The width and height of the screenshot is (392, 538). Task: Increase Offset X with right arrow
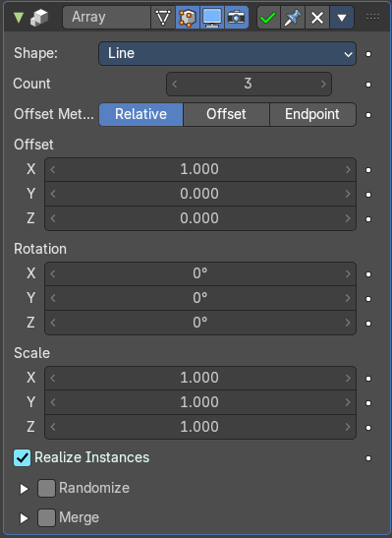click(348, 169)
